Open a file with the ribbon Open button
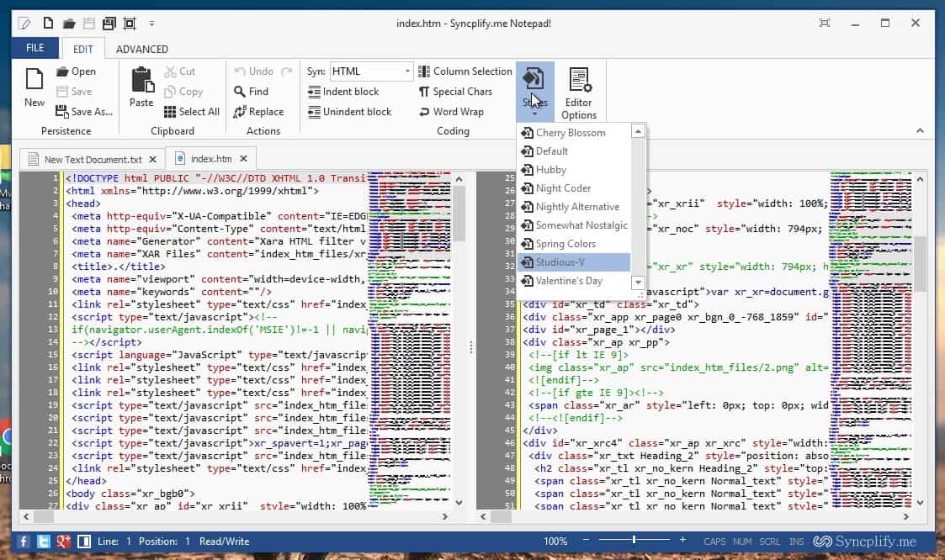This screenshot has height=560, width=945. point(76,71)
